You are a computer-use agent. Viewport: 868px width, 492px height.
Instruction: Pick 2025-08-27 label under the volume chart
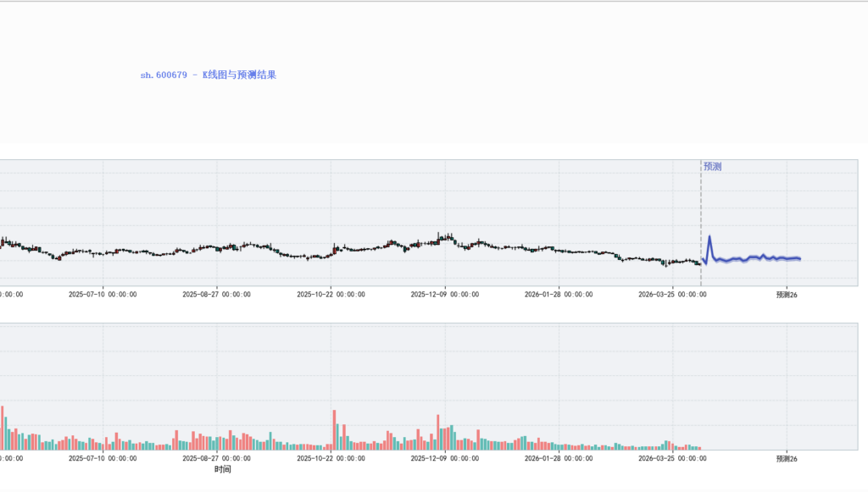(x=216, y=458)
